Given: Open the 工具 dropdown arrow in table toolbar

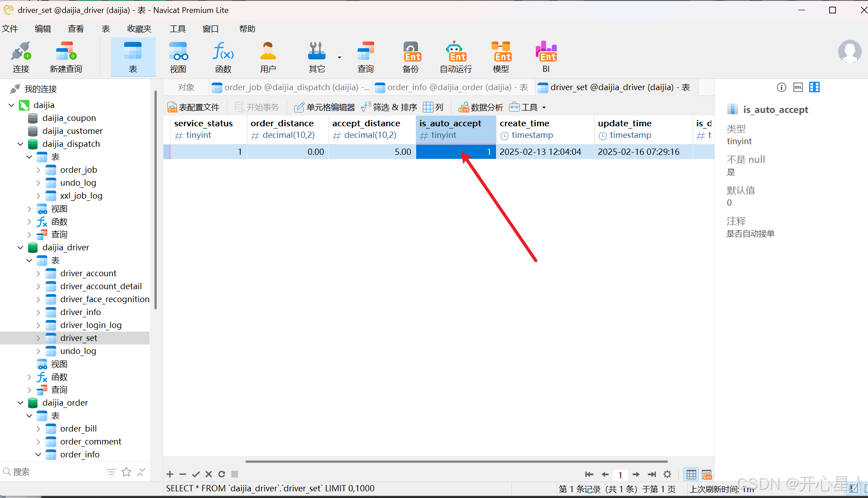Looking at the screenshot, I should click(544, 108).
